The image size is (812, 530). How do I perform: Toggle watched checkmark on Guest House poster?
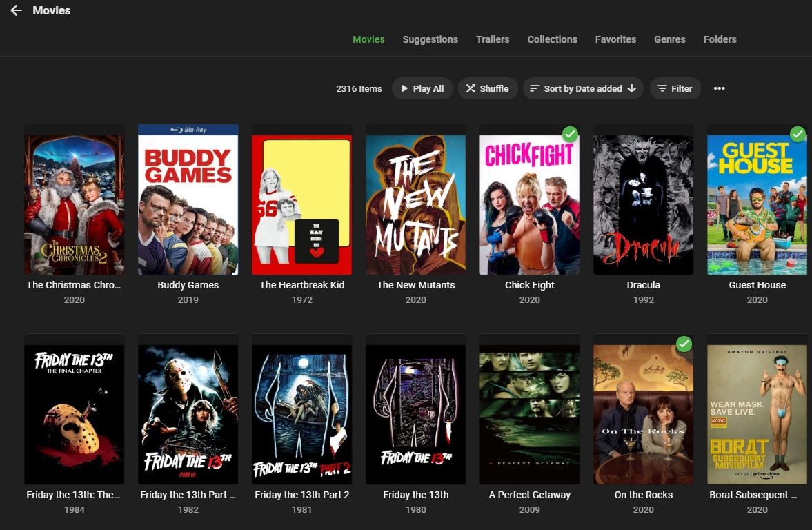pyautogui.click(x=798, y=134)
